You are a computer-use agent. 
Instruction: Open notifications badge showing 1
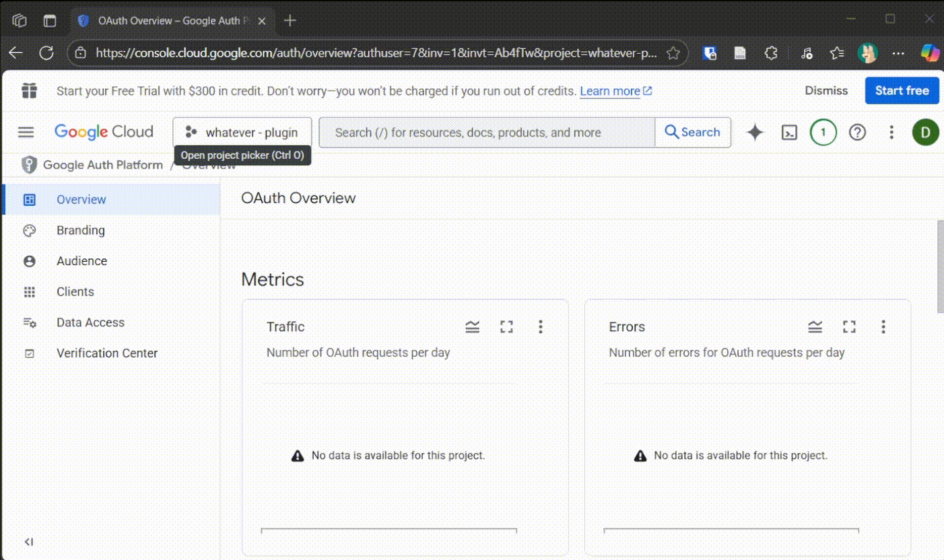[823, 133]
